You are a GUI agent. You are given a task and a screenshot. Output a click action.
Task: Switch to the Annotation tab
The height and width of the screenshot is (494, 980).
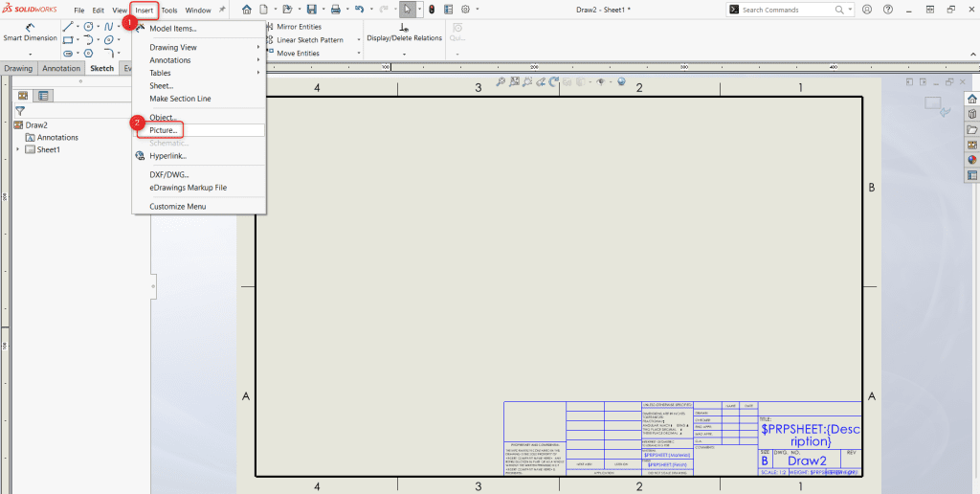61,69
